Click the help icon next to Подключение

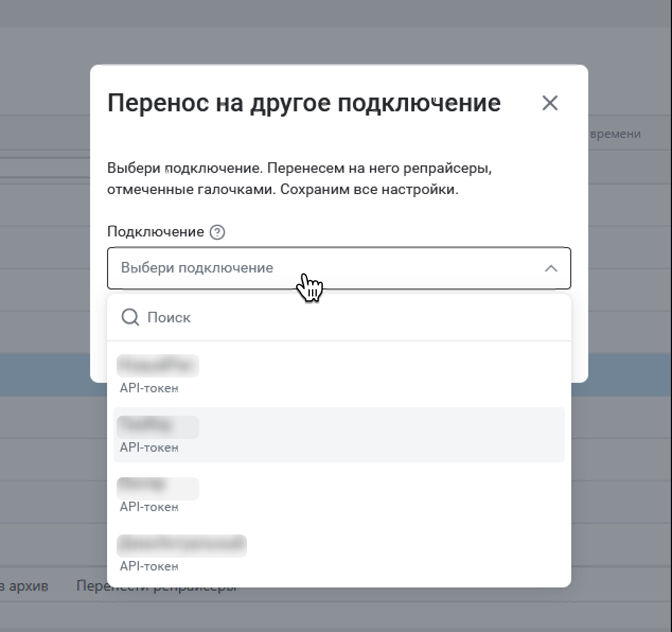pyautogui.click(x=217, y=232)
